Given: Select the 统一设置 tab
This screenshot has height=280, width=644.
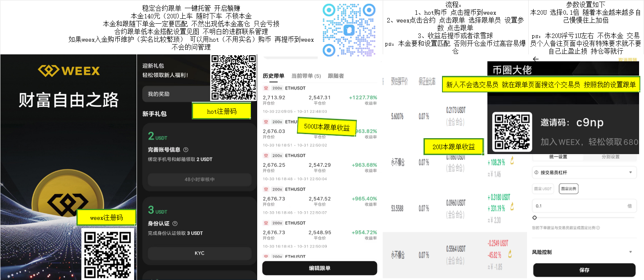Looking at the screenshot, I should click(x=558, y=157).
